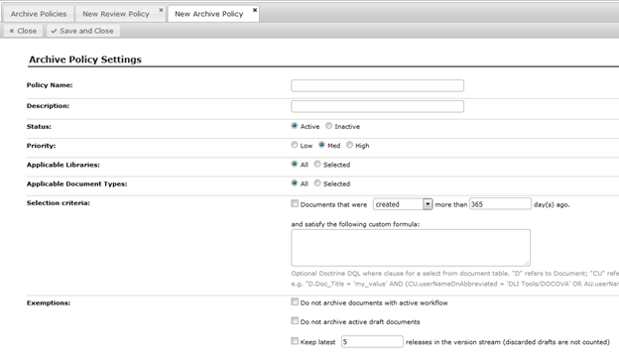Focus the Policy Name input field
This screenshot has width=619, height=364.
(377, 85)
